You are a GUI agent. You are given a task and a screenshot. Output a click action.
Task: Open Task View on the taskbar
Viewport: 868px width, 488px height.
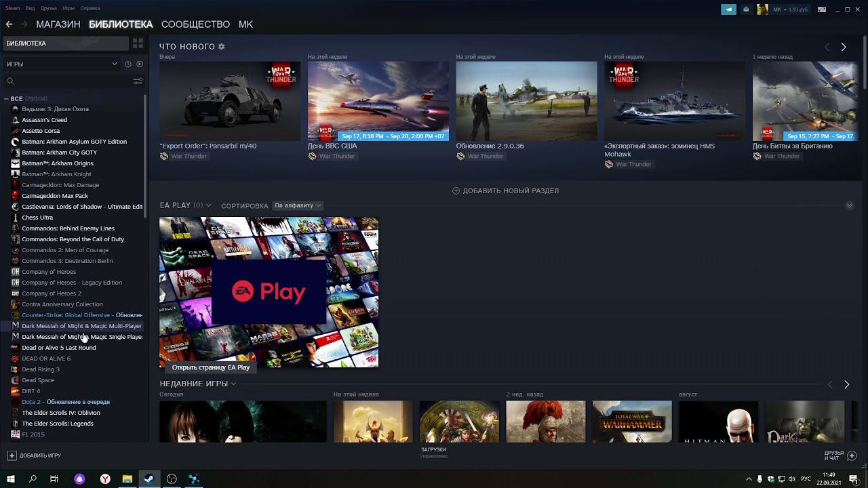pos(54,479)
